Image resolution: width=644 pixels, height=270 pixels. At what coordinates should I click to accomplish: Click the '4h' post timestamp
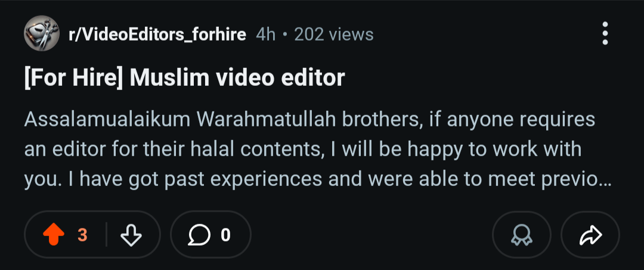click(265, 35)
